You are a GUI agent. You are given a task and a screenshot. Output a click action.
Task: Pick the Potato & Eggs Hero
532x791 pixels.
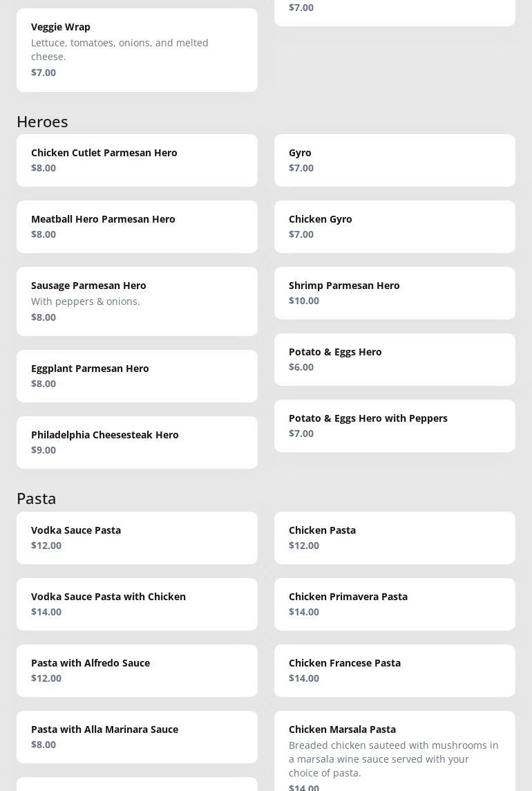click(395, 360)
